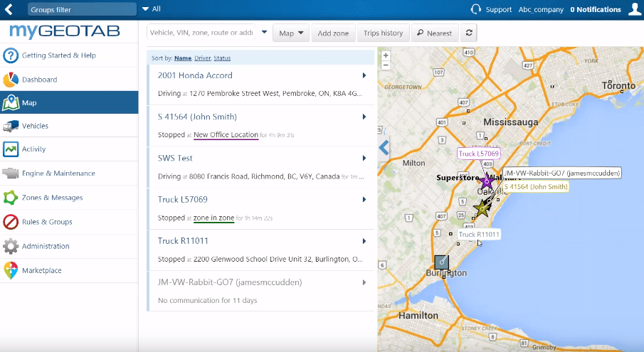Zoom out on the map
Viewport: 644px width, 352px height.
pyautogui.click(x=386, y=65)
